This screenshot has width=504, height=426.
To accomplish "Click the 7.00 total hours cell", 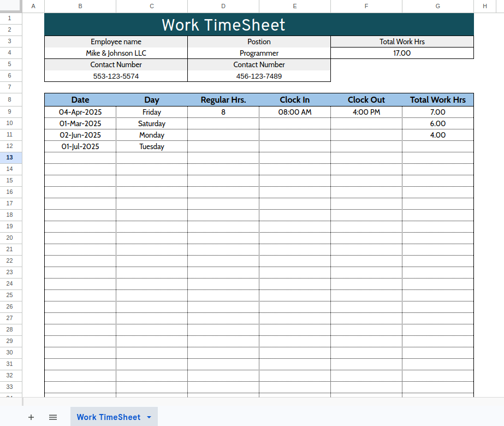I will (438, 112).
